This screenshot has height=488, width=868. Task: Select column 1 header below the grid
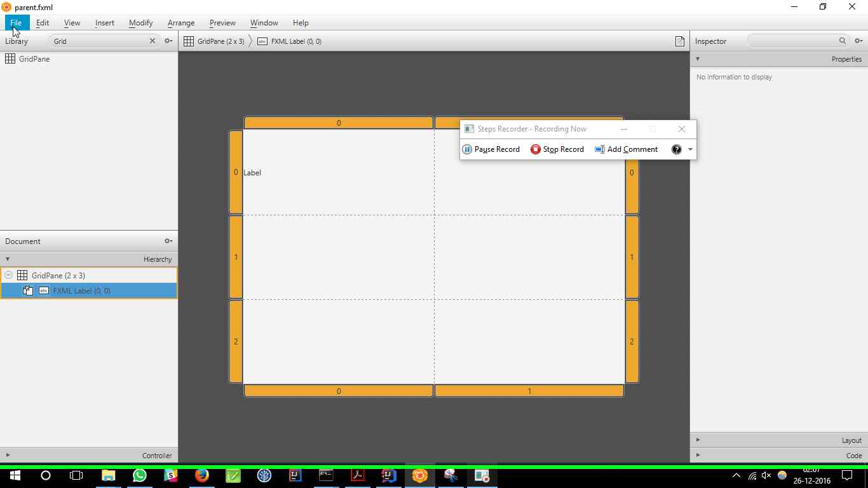[529, 391]
